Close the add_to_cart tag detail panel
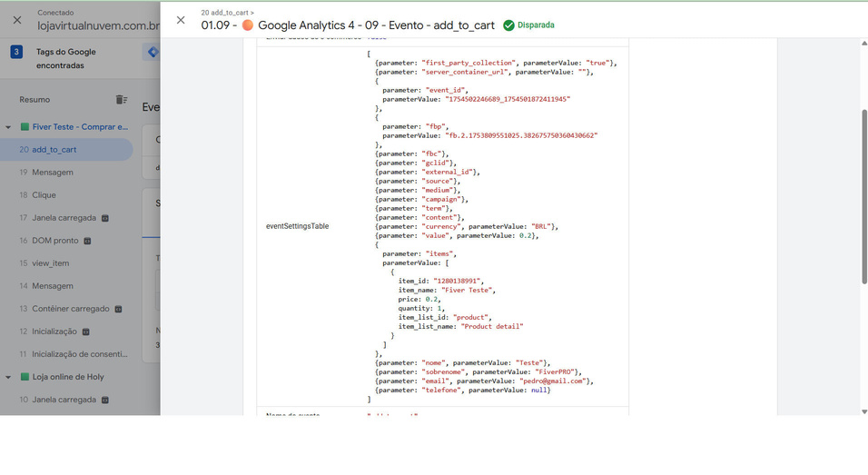868x475 pixels. tap(181, 20)
